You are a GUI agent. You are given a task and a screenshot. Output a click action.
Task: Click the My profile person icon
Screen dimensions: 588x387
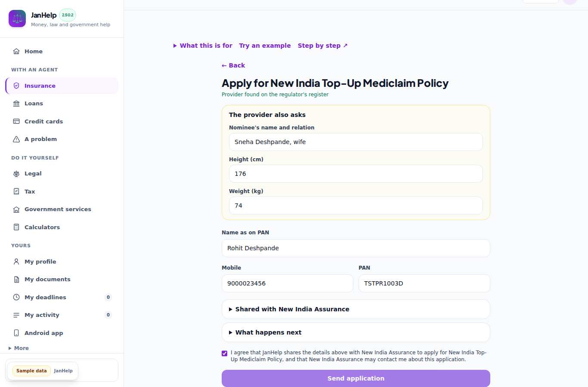(16, 261)
